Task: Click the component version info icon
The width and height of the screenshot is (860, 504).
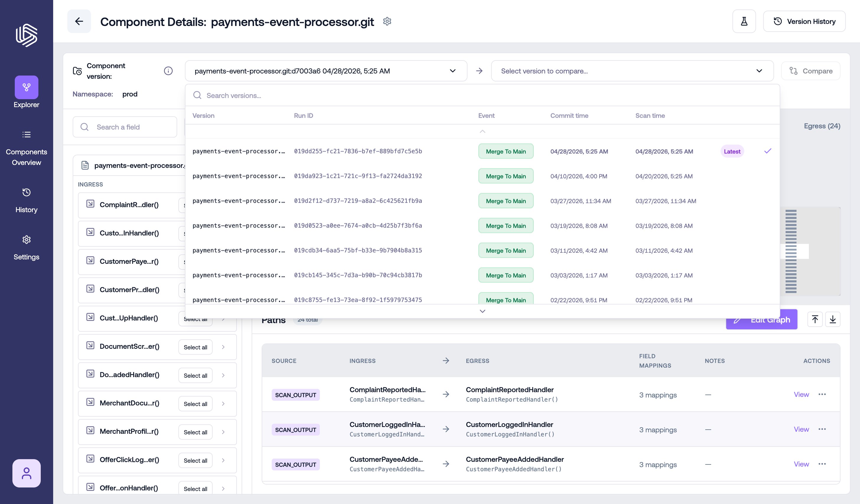Action: (x=168, y=71)
